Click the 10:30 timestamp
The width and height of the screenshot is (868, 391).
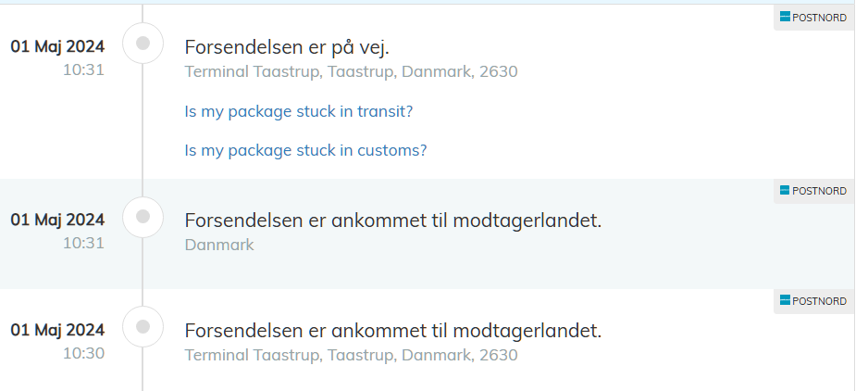(83, 352)
